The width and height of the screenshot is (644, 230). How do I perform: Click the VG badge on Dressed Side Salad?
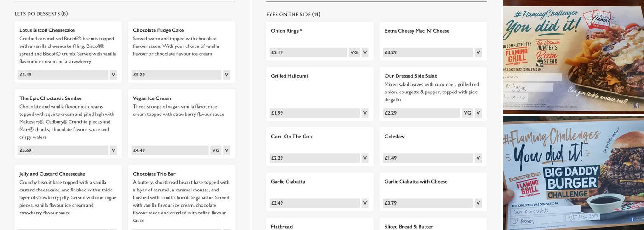[467, 113]
